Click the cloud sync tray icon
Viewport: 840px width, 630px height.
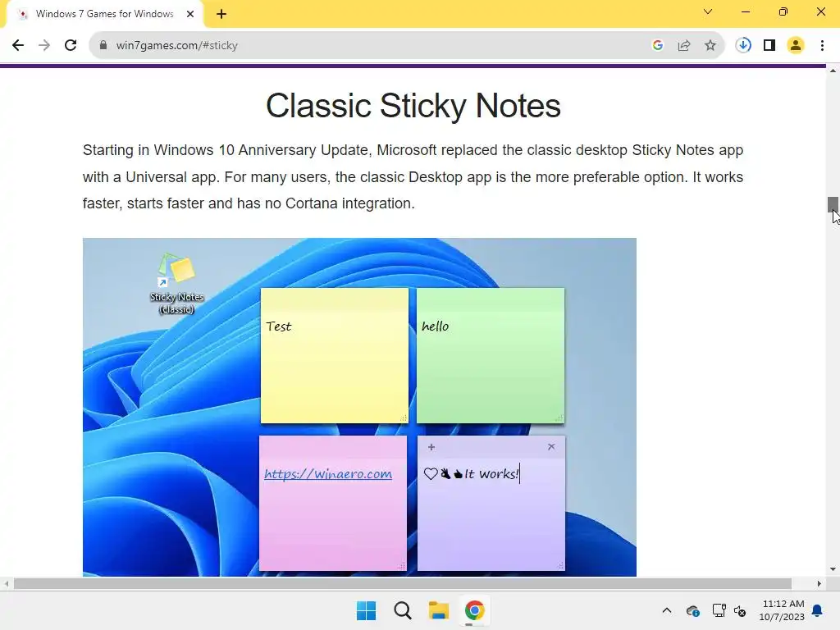pos(692,610)
